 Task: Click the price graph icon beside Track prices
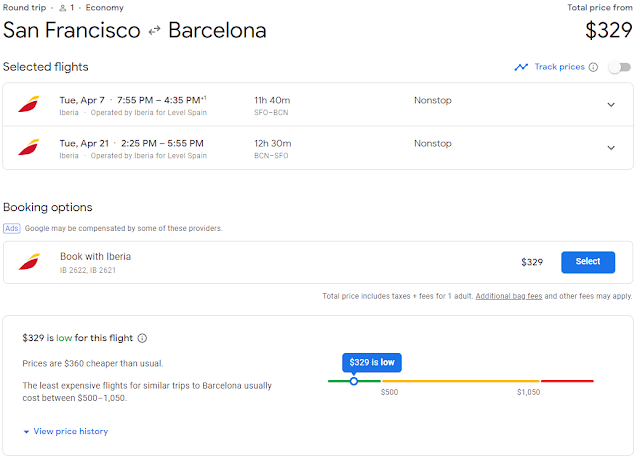click(x=521, y=67)
